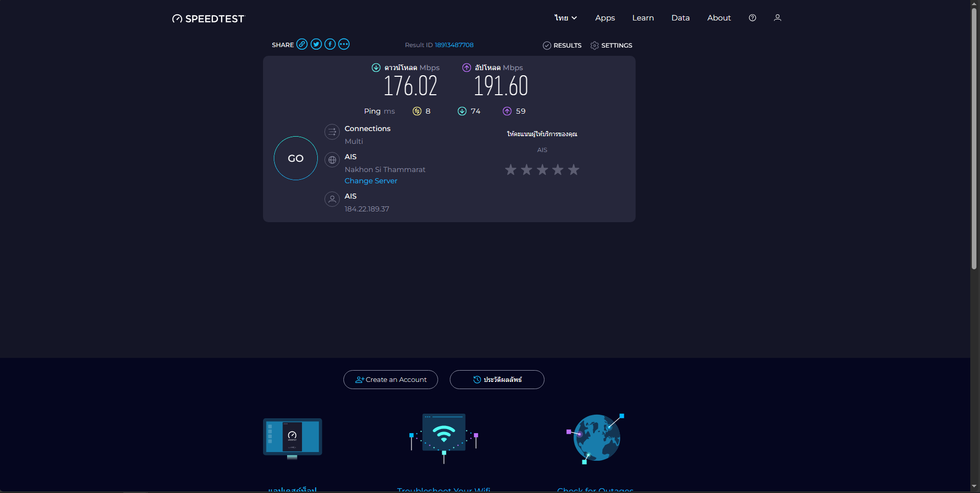Click Change Server link

point(371,181)
